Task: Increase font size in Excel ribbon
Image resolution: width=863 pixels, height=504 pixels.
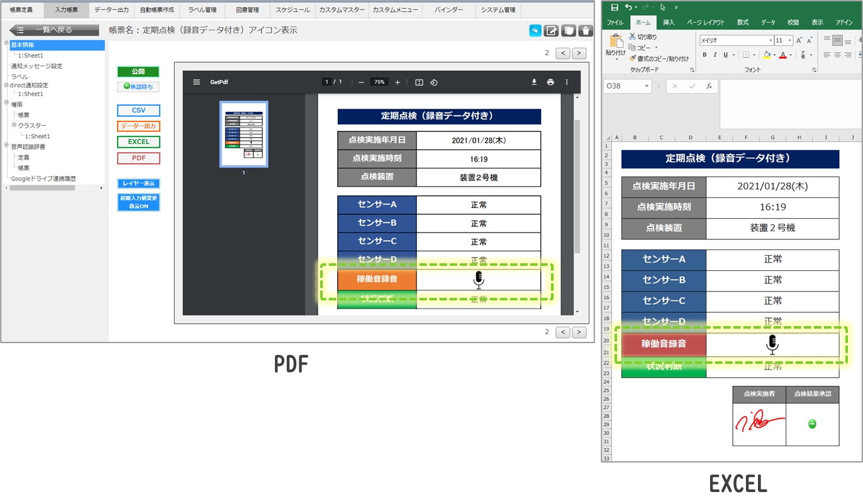Action: tap(799, 40)
